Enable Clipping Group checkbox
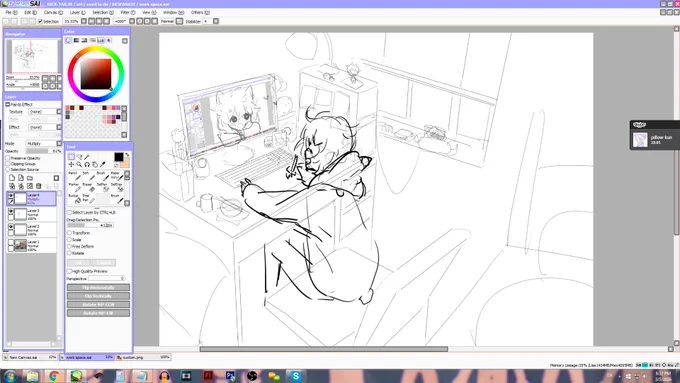680x383 pixels. pyautogui.click(x=8, y=164)
